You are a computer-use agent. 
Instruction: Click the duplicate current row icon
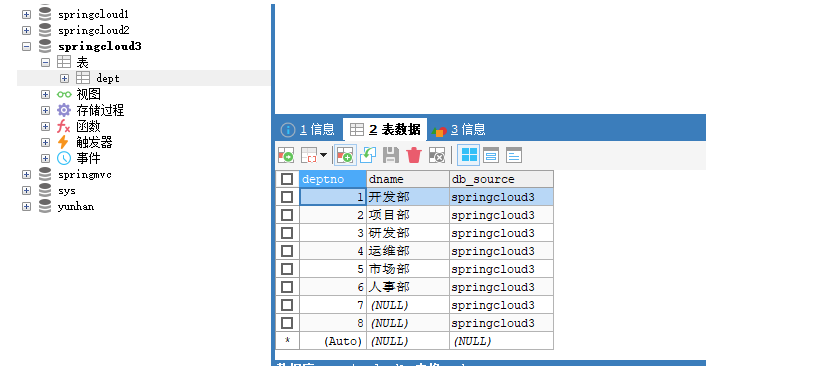point(368,155)
